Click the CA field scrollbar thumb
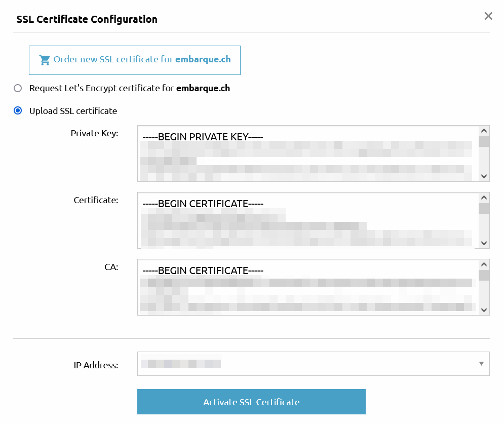Image resolution: width=504 pixels, height=424 pixels. (x=484, y=276)
